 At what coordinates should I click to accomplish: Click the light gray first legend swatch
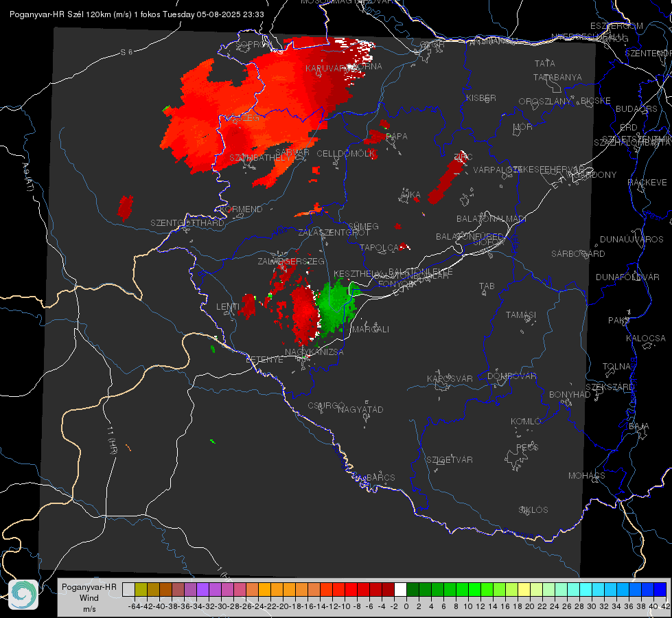128,589
